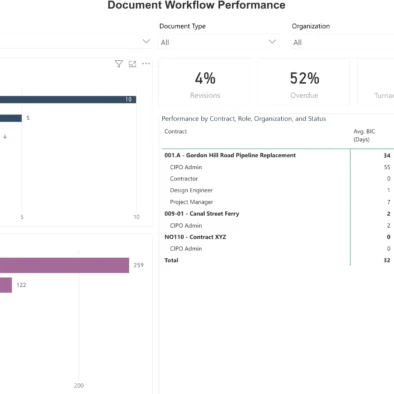Viewport: 394px width, 394px height.
Task: Open the Organization dropdown
Action: [343, 42]
